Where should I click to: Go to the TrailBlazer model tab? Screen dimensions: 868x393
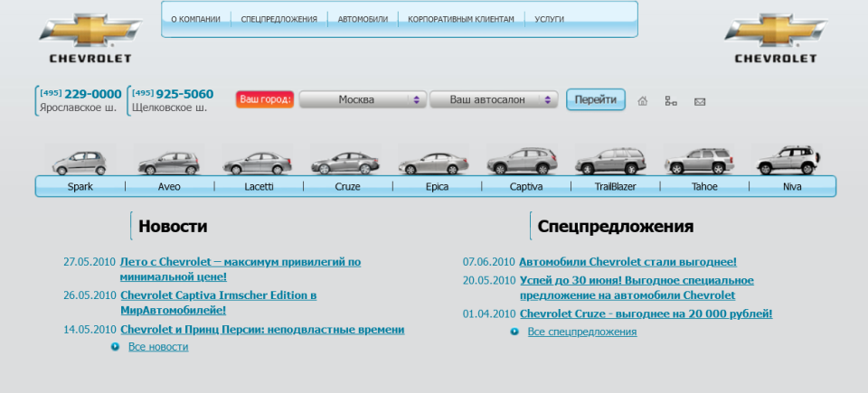pyautogui.click(x=615, y=186)
